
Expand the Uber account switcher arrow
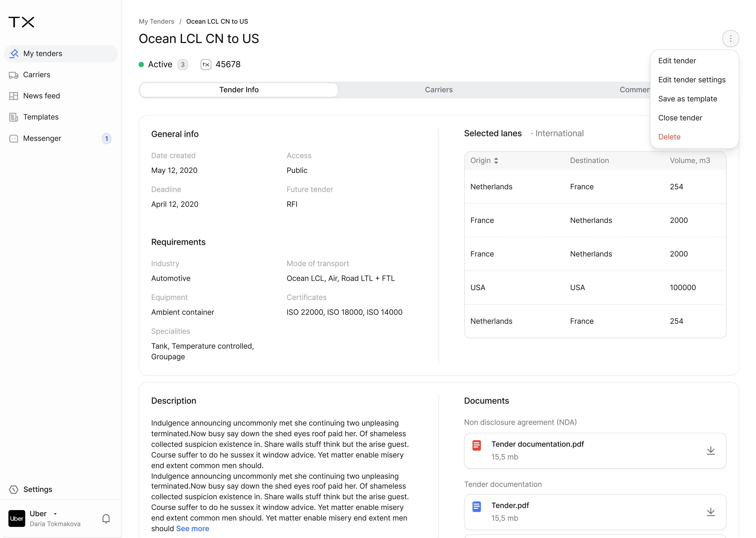tap(55, 514)
